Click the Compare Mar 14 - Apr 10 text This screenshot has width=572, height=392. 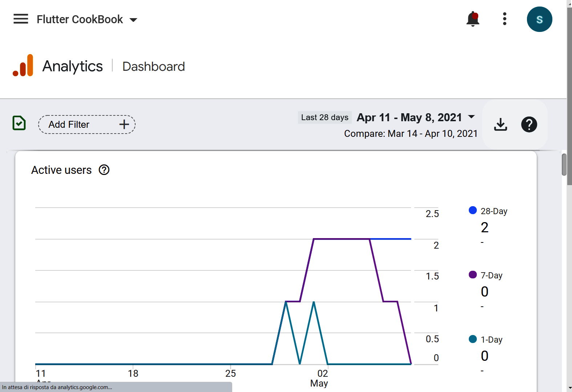[410, 134]
